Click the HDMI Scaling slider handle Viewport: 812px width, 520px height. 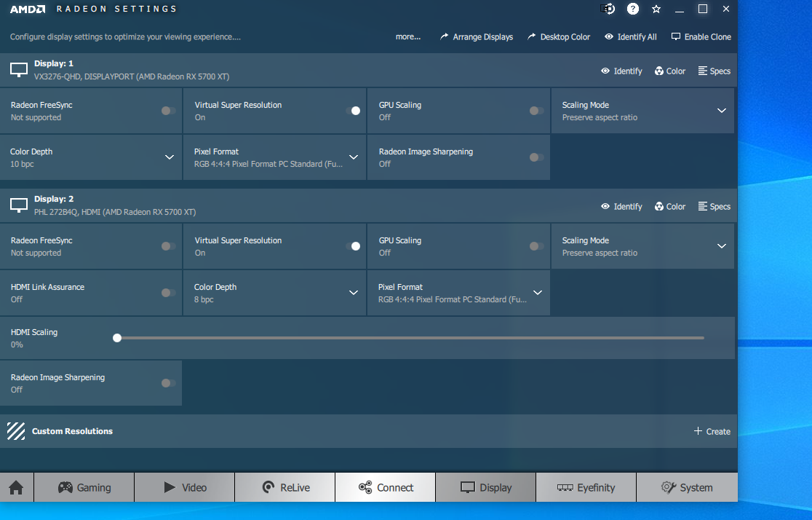(117, 338)
